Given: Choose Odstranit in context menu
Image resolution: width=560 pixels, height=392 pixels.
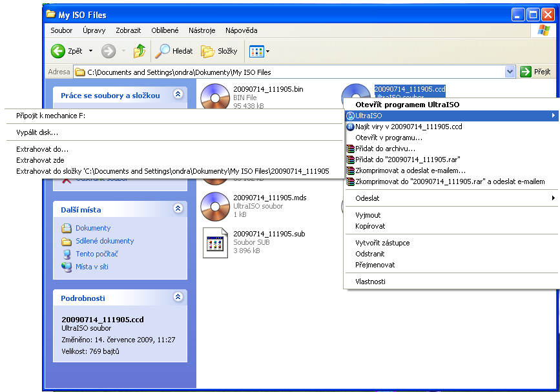Looking at the screenshot, I should (451, 254).
